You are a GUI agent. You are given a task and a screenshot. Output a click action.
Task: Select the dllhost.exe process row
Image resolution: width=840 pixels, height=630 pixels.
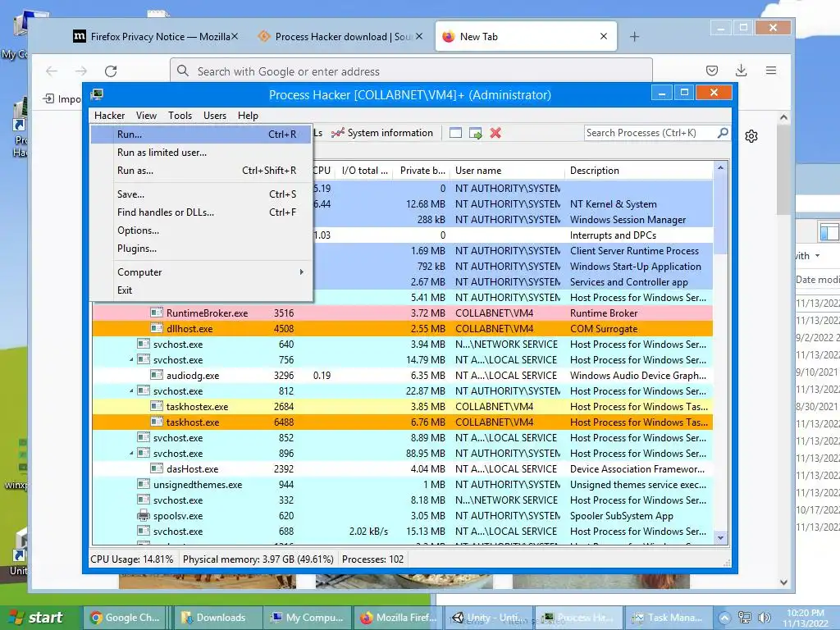[x=402, y=329]
